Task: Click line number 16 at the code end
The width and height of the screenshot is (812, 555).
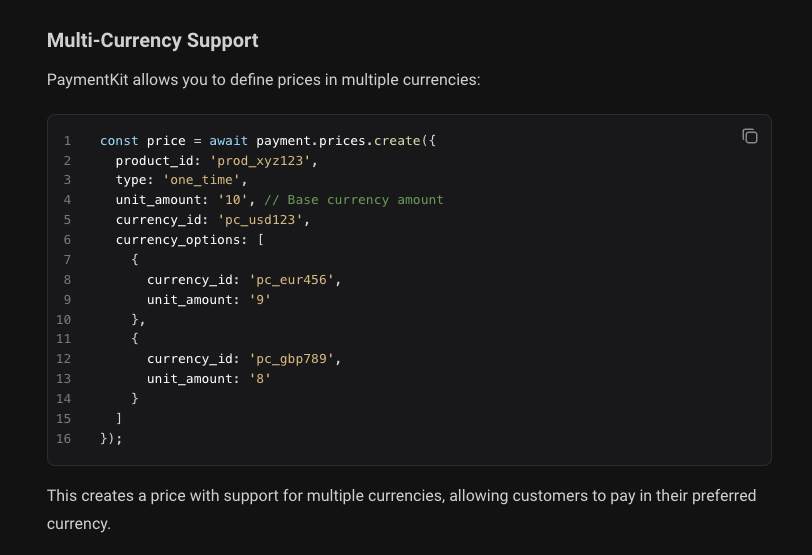Action: click(x=65, y=438)
